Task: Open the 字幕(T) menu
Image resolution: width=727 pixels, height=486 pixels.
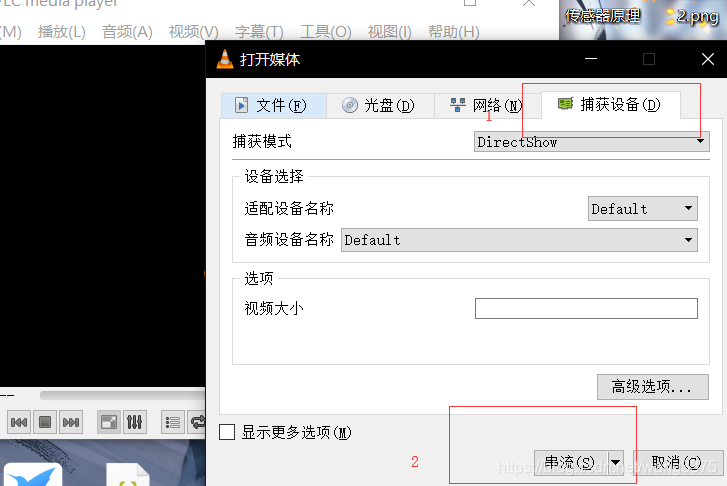Action: pos(259,32)
